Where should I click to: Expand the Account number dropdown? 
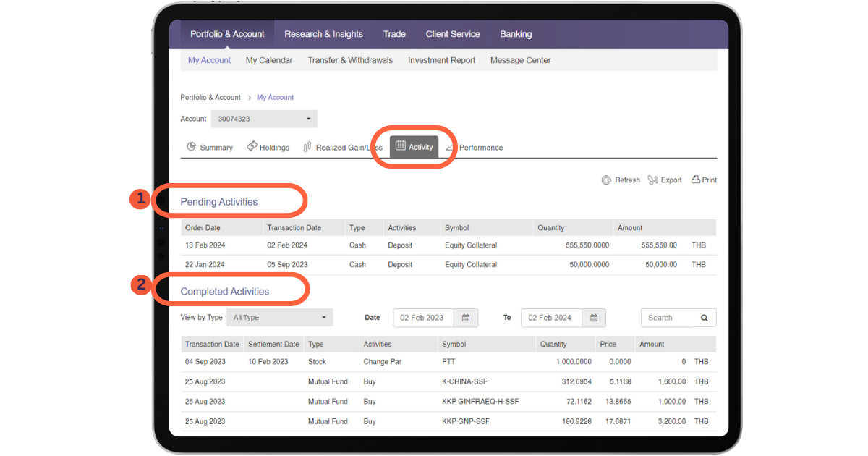(264, 119)
